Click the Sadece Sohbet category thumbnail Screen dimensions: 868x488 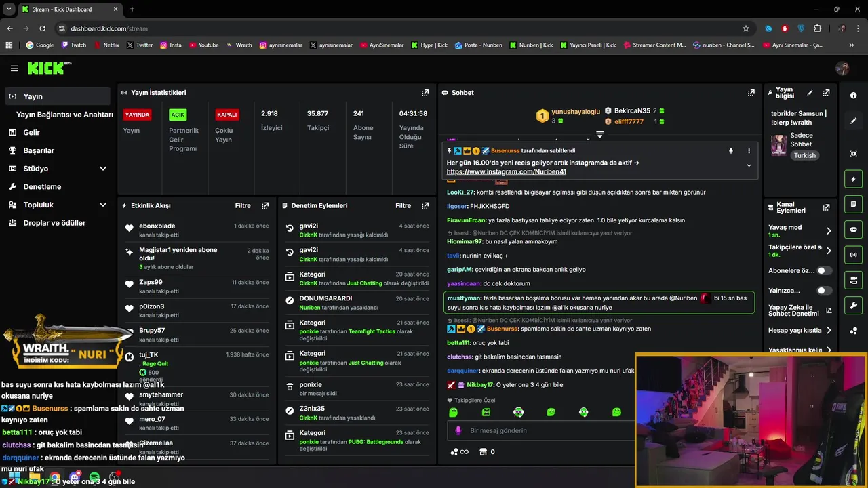(x=778, y=145)
